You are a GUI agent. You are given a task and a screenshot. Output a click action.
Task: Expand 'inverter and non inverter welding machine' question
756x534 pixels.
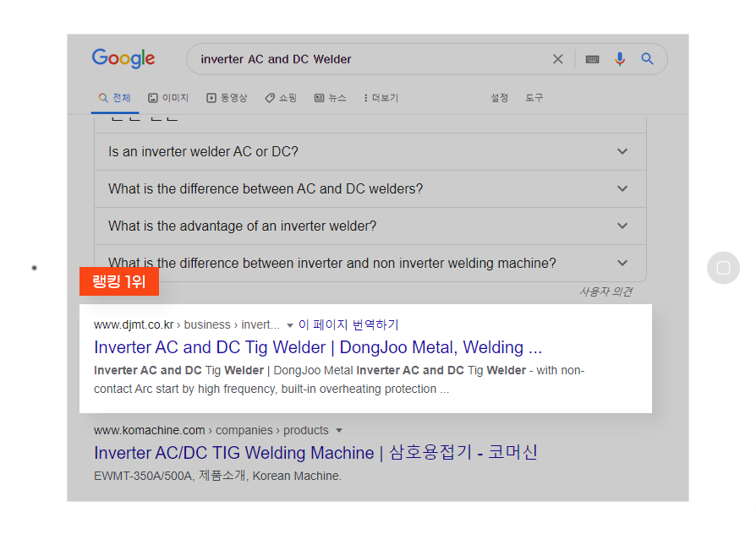pyautogui.click(x=370, y=263)
